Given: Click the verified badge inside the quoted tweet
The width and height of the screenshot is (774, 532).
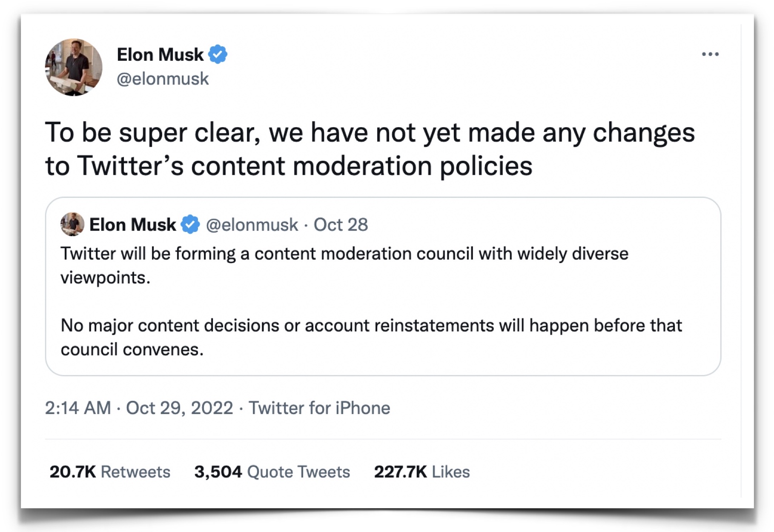Looking at the screenshot, I should click(x=190, y=224).
